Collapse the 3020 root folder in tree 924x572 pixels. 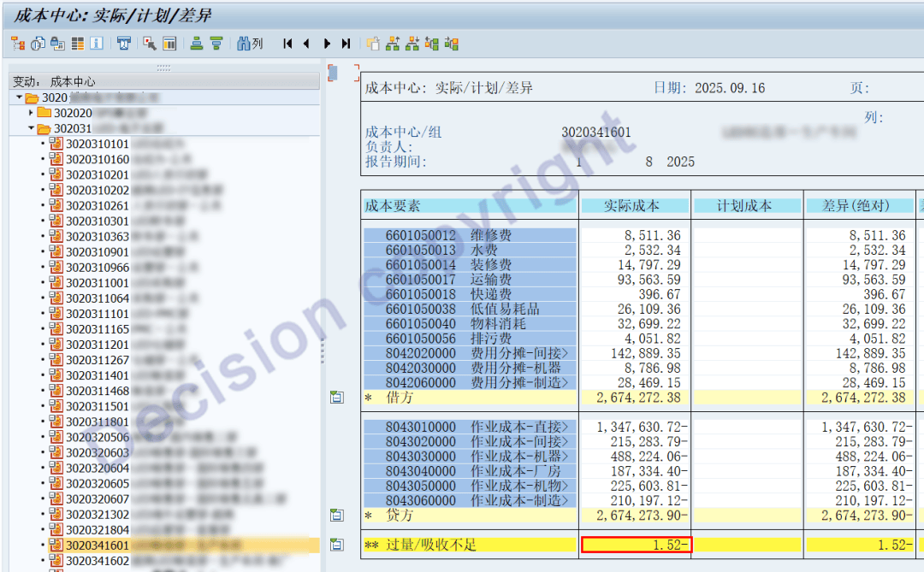pyautogui.click(x=20, y=98)
